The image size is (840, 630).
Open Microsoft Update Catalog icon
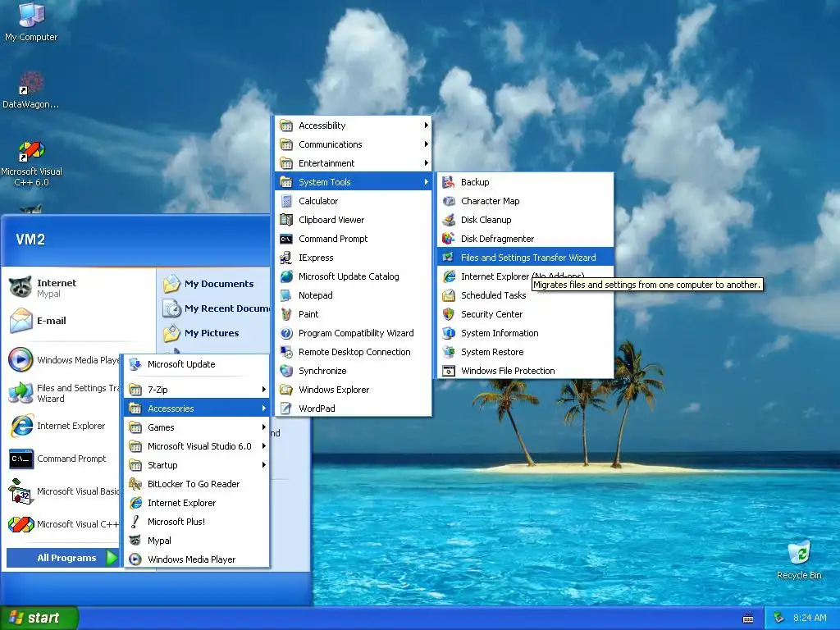point(286,276)
